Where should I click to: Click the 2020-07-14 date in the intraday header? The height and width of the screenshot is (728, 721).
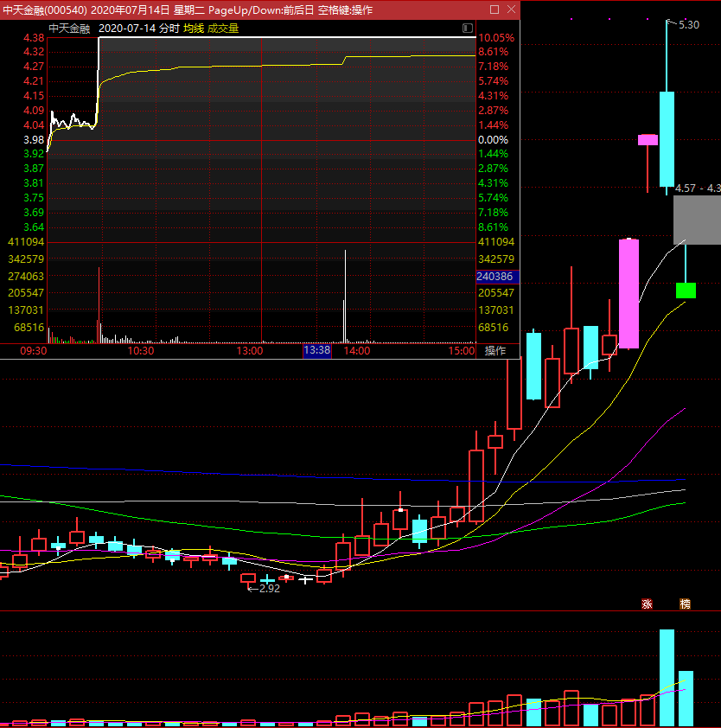point(127,29)
